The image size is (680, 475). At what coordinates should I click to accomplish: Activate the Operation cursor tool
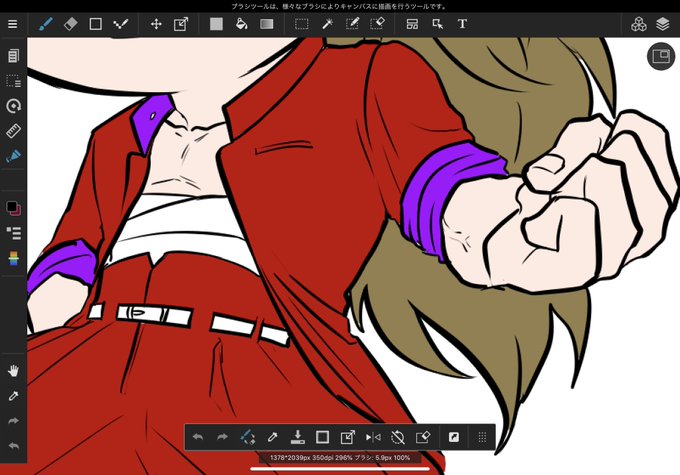[x=438, y=24]
